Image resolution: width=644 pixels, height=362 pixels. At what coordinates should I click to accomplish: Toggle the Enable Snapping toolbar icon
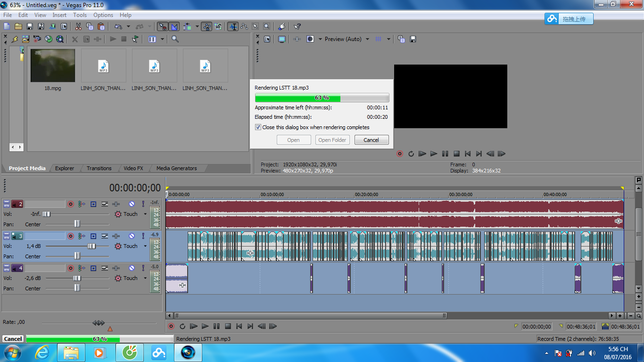[162, 26]
